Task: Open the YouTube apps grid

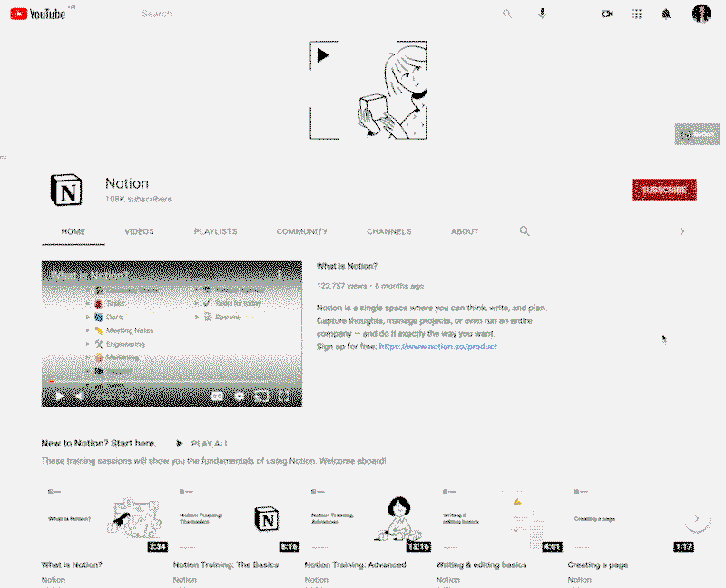Action: pyautogui.click(x=636, y=14)
